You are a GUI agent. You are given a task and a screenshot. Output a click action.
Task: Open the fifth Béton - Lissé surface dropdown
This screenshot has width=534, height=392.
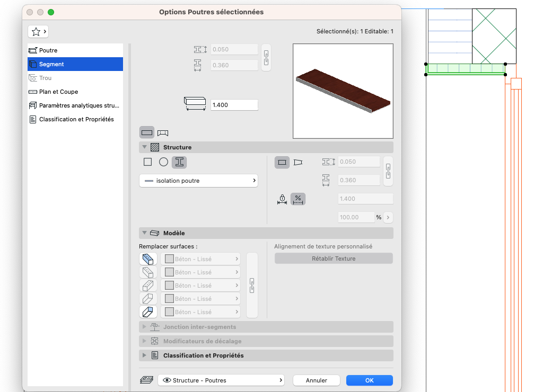pyautogui.click(x=200, y=311)
